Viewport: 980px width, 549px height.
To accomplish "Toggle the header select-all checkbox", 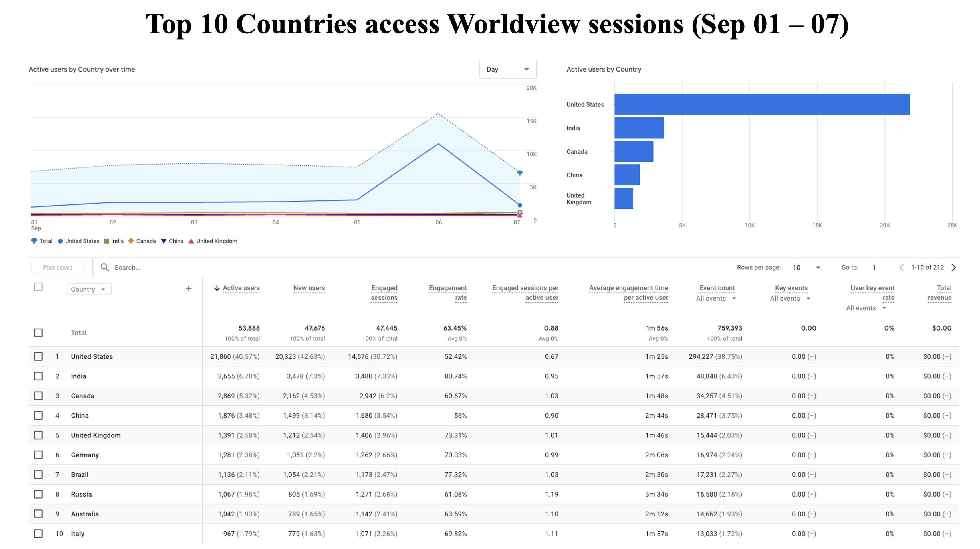I will (38, 287).
